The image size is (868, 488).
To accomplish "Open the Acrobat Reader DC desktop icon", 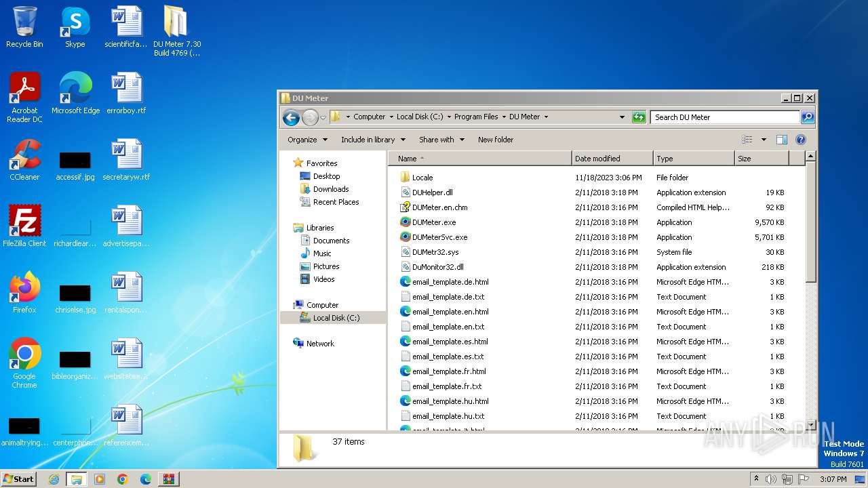I will [x=24, y=98].
